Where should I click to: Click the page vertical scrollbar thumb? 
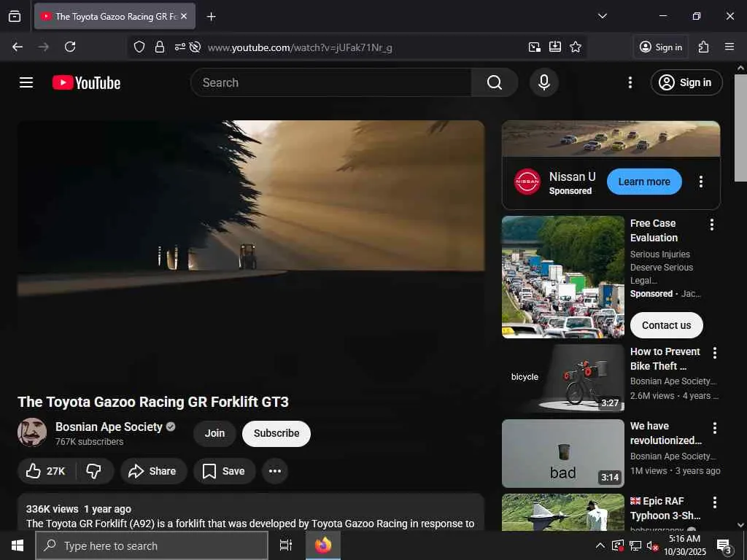740,128
